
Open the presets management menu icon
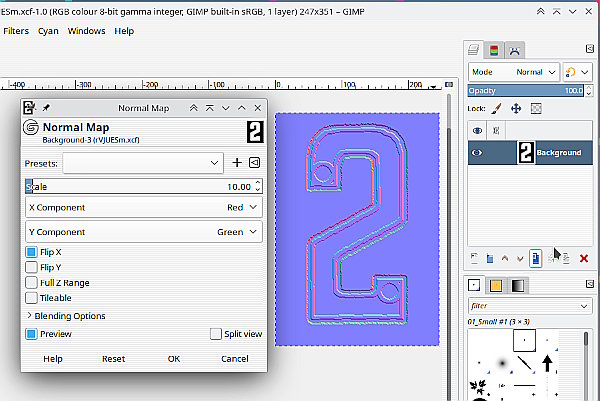click(254, 162)
